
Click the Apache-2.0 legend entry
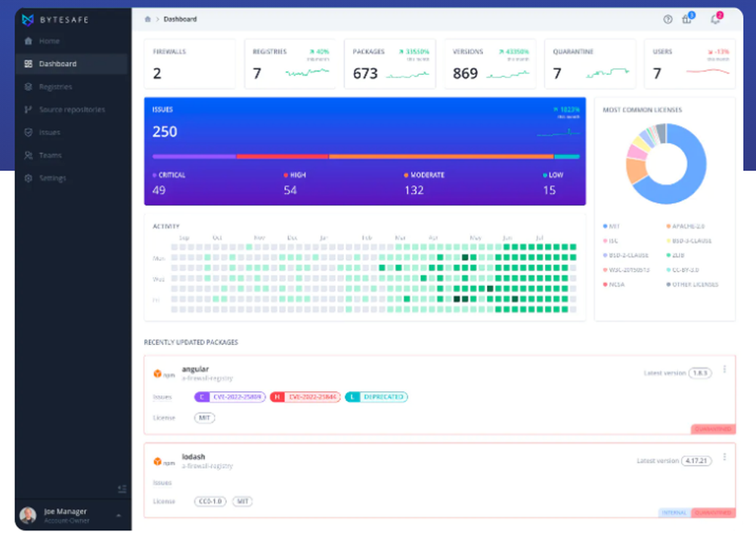point(685,226)
